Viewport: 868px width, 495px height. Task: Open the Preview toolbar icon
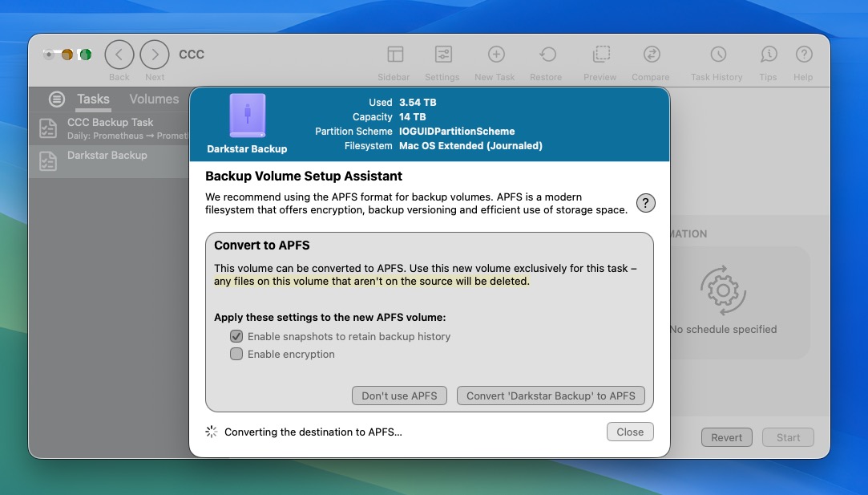pos(601,55)
